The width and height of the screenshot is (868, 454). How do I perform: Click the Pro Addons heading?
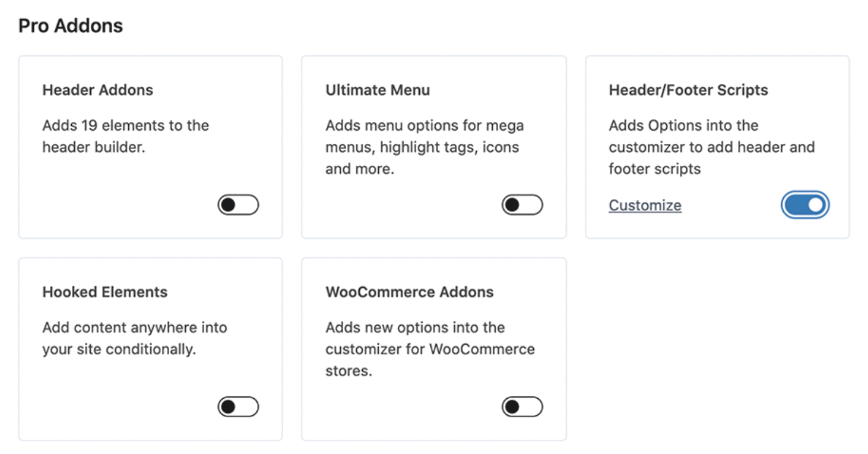[71, 26]
